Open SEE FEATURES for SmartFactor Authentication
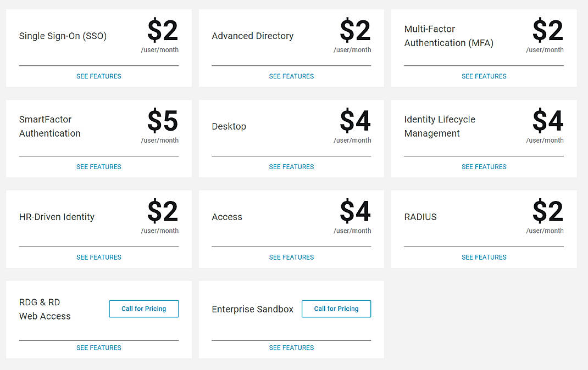Image resolution: width=588 pixels, height=370 pixels. pyautogui.click(x=99, y=167)
